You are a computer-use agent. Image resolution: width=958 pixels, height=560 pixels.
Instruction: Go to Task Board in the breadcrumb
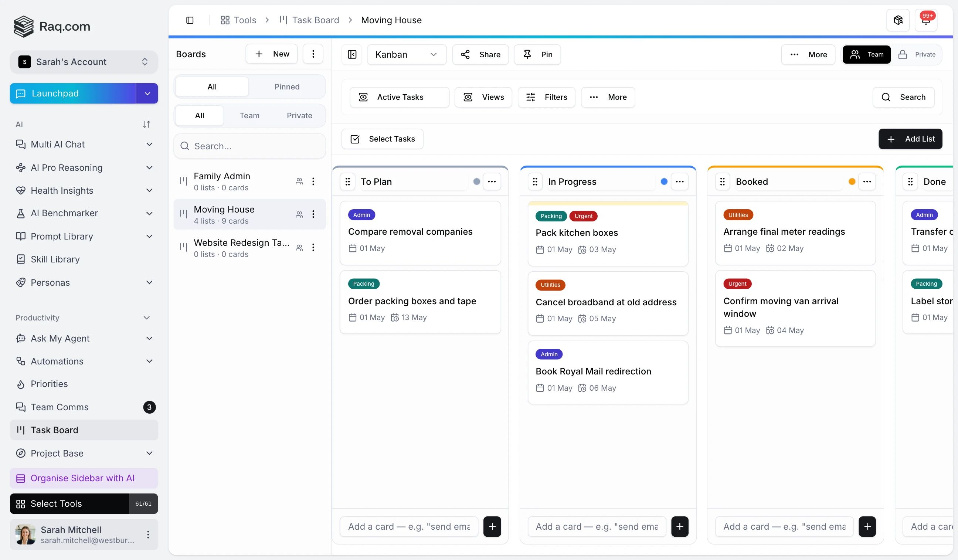point(309,20)
